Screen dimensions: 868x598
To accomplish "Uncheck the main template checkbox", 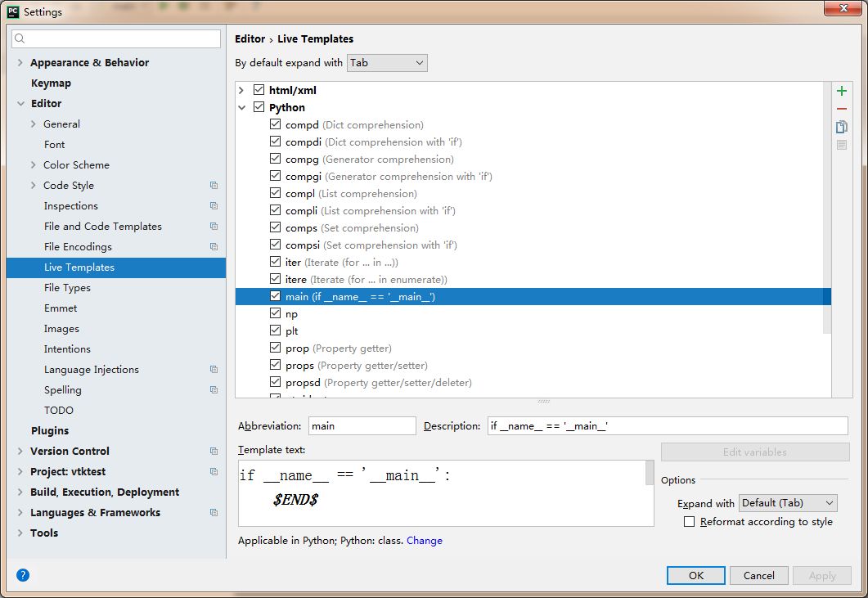I will pyautogui.click(x=275, y=295).
